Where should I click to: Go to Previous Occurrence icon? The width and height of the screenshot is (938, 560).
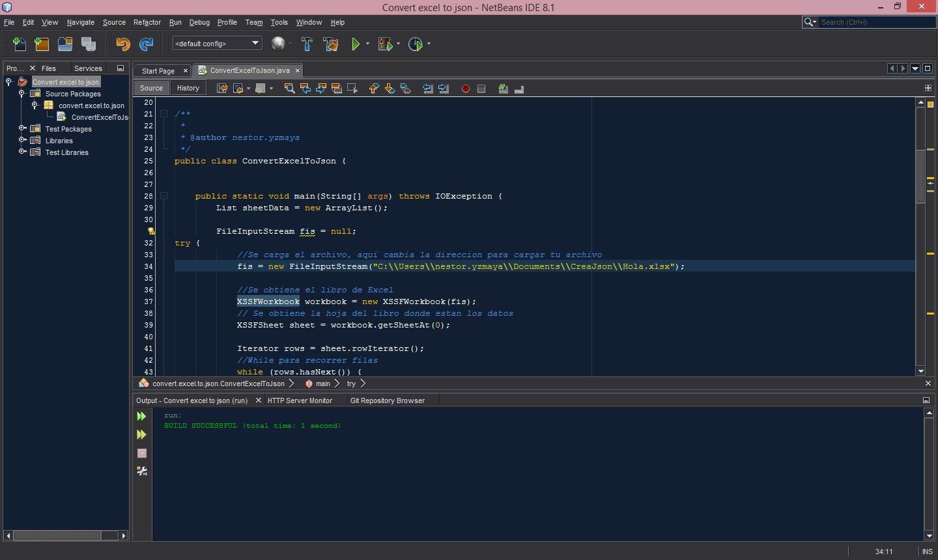(x=306, y=89)
